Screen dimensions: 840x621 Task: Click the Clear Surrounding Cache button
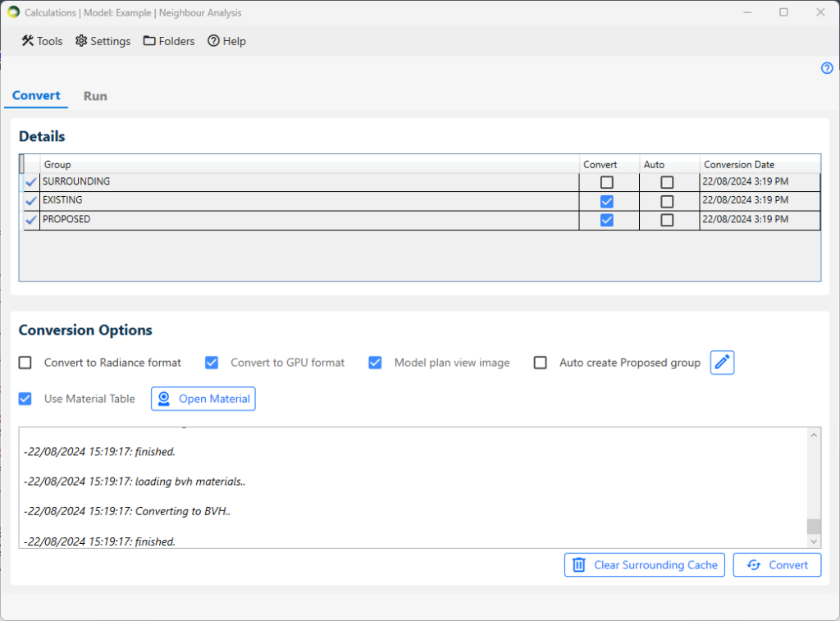(x=645, y=564)
